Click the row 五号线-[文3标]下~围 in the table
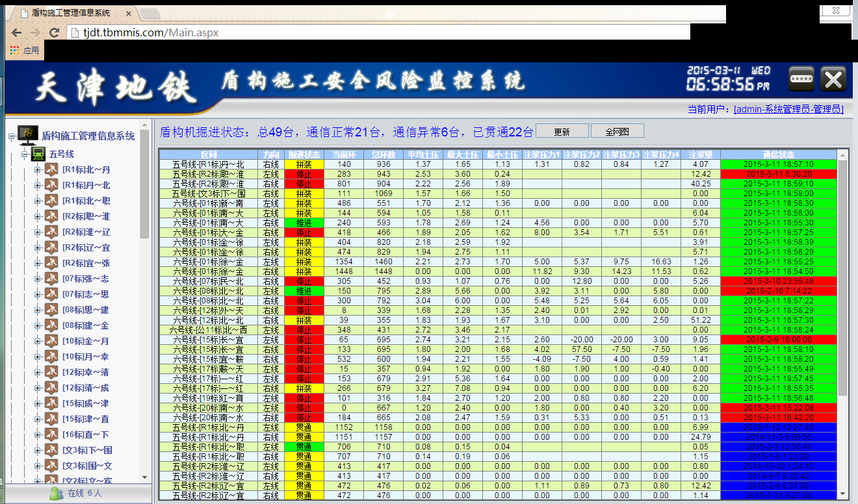858x504 pixels. (499, 194)
